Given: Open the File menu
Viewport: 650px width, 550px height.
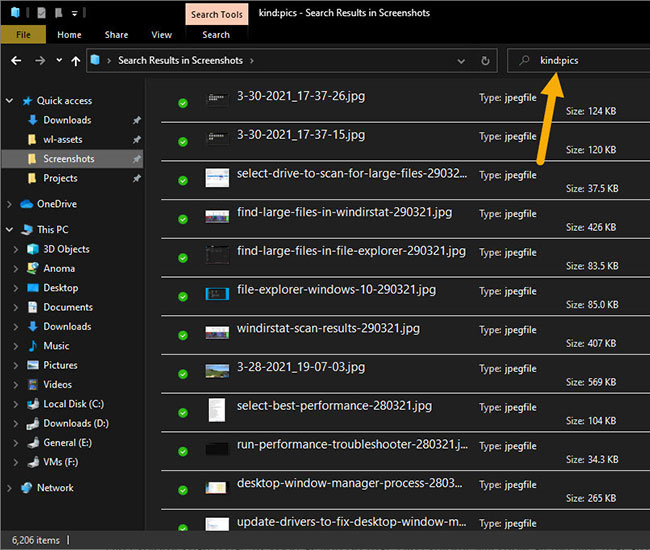Looking at the screenshot, I should 23,35.
